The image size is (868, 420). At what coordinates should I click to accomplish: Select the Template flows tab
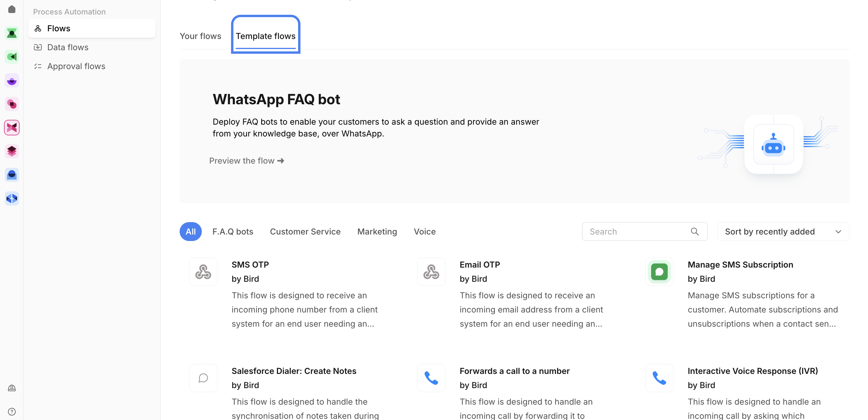[266, 36]
